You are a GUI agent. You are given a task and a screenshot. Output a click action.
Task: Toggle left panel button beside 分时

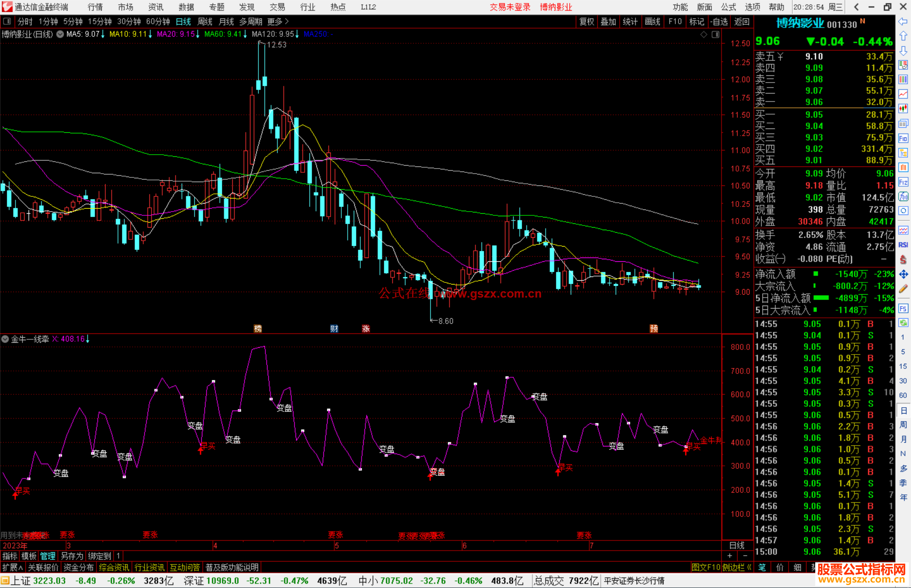coord(7,21)
